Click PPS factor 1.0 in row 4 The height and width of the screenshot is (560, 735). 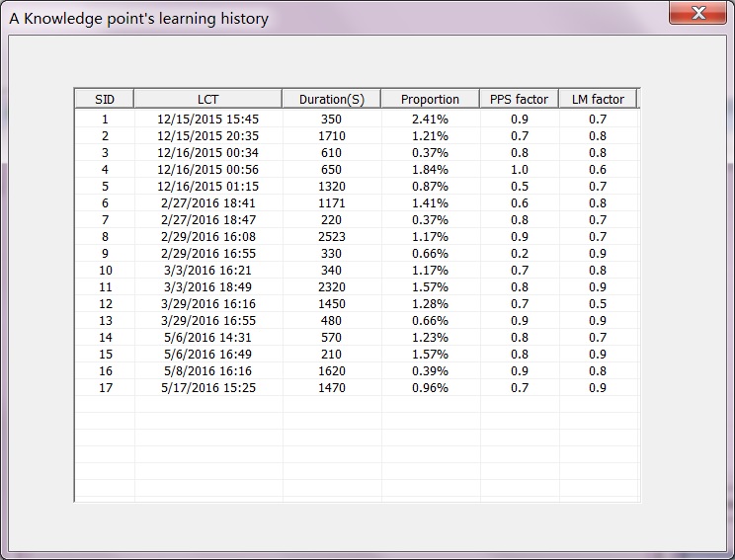pyautogui.click(x=519, y=170)
